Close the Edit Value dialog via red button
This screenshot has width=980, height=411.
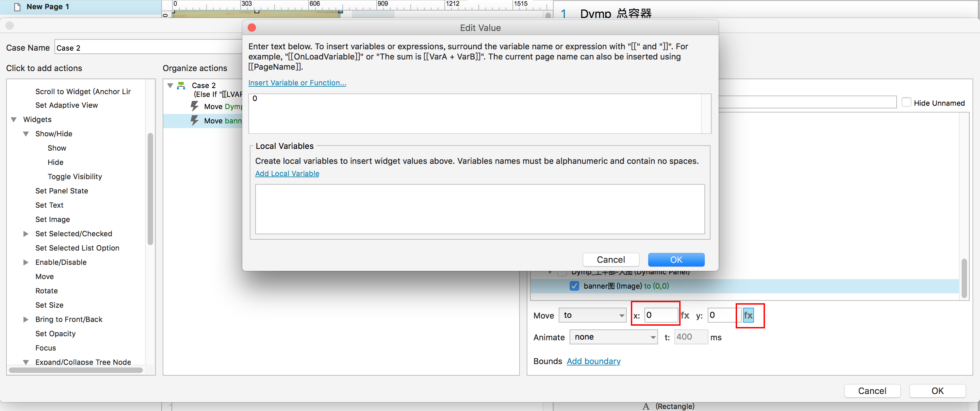coord(252,28)
